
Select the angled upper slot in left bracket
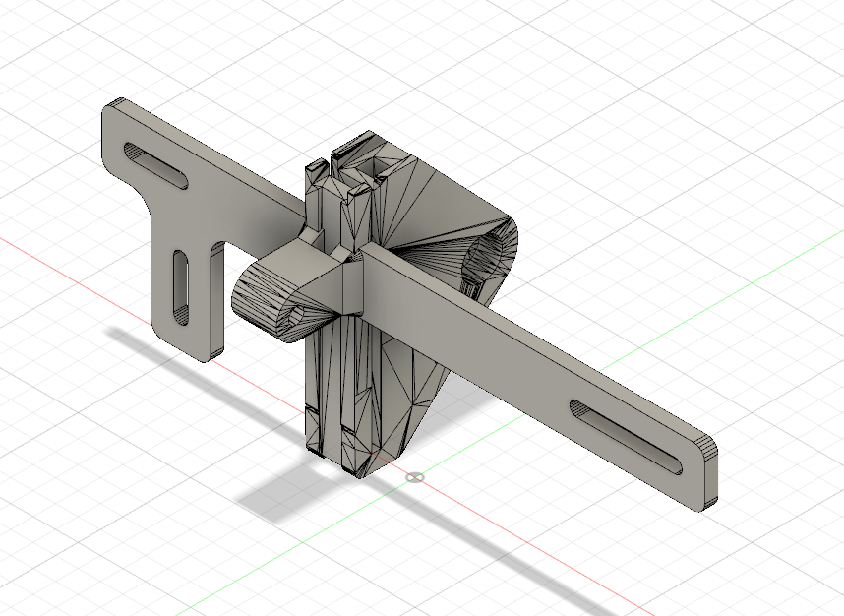[x=156, y=166]
